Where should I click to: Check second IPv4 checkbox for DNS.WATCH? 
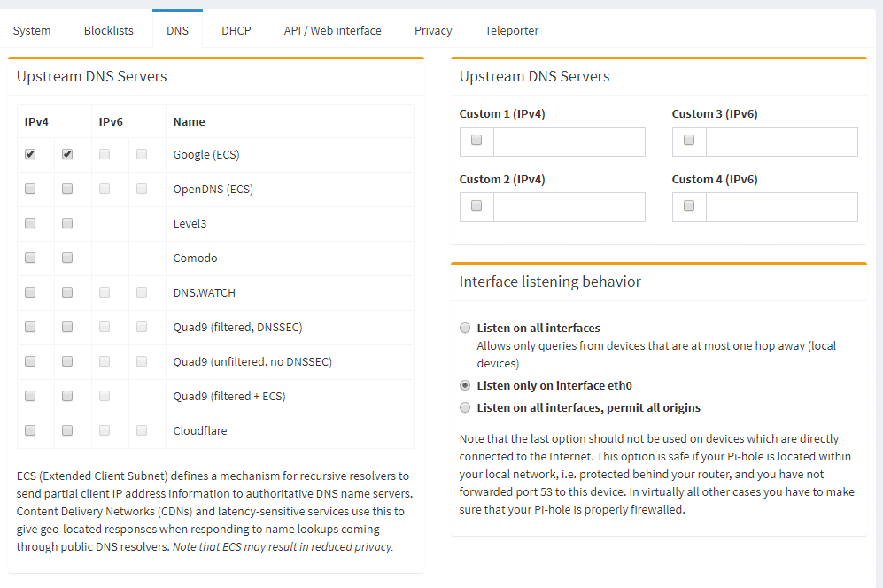pos(67,292)
